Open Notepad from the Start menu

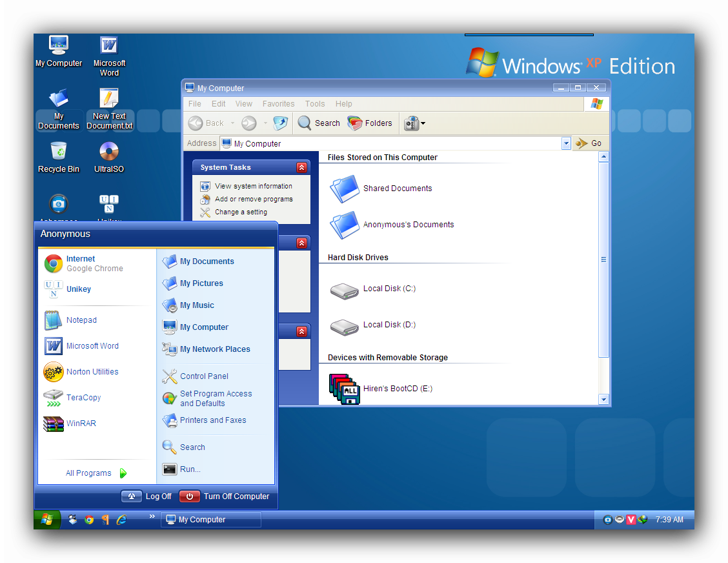[70, 320]
